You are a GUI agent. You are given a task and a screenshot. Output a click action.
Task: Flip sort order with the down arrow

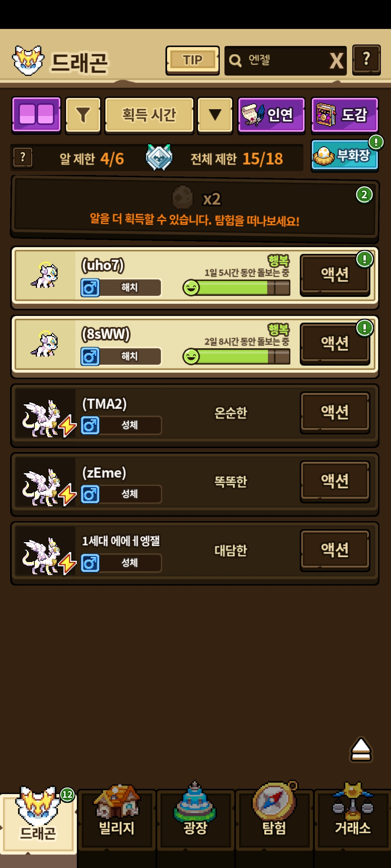pos(215,115)
